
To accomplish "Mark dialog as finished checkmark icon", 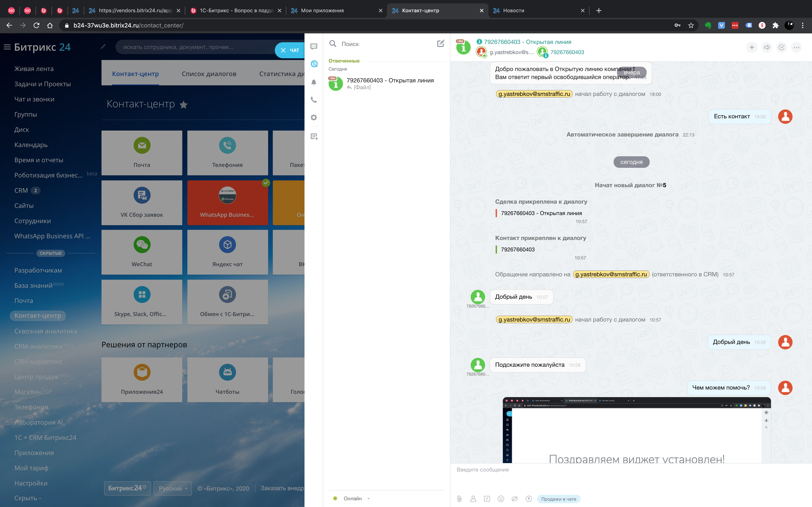I will pyautogui.click(x=782, y=47).
